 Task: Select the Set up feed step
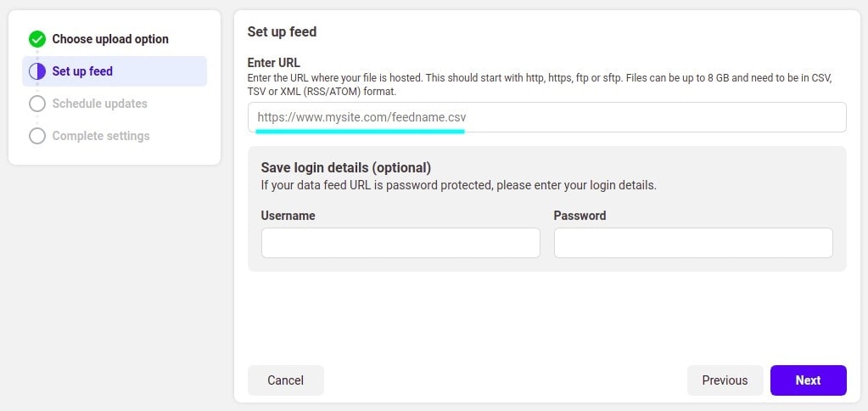click(115, 71)
